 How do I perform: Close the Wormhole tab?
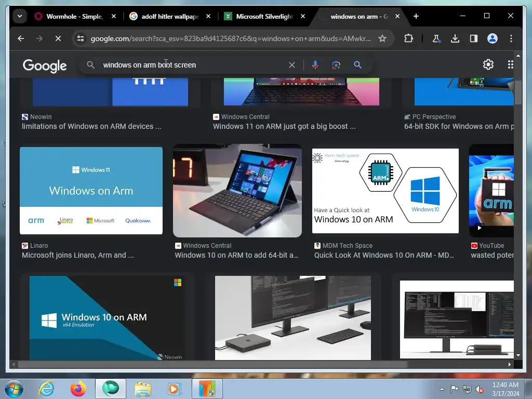pyautogui.click(x=114, y=16)
